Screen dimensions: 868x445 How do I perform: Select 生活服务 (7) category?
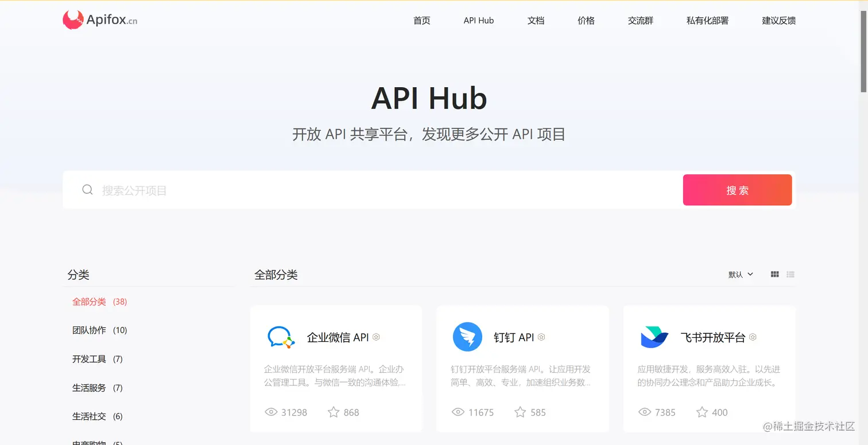[97, 388]
